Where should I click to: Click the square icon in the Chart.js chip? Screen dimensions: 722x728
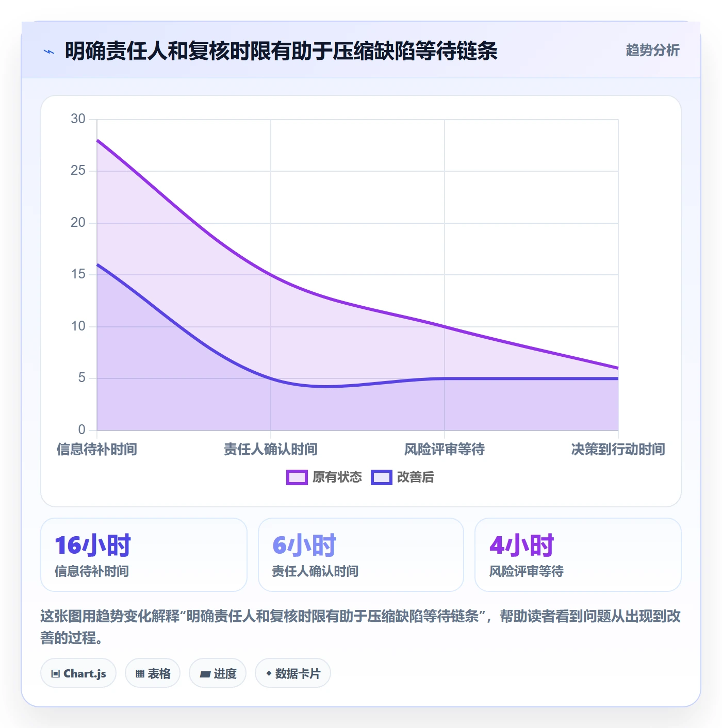[x=56, y=674]
